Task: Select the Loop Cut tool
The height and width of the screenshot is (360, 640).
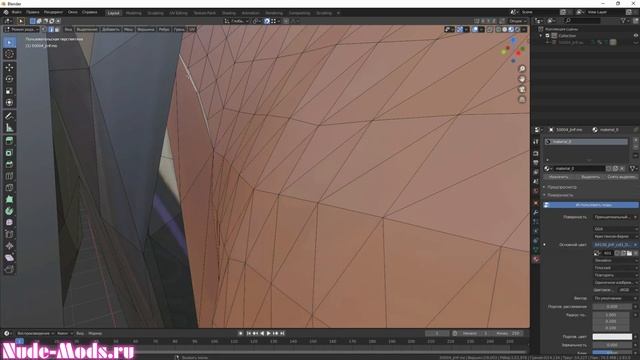Action: coord(9,176)
